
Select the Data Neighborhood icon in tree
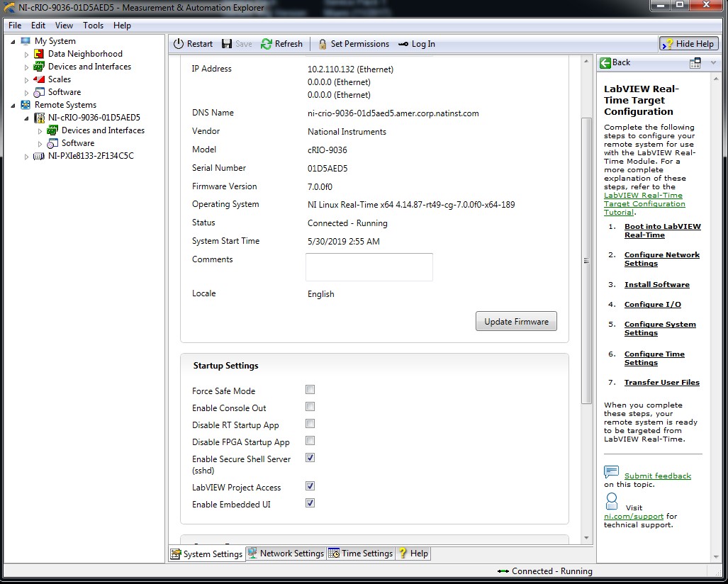pyautogui.click(x=39, y=54)
